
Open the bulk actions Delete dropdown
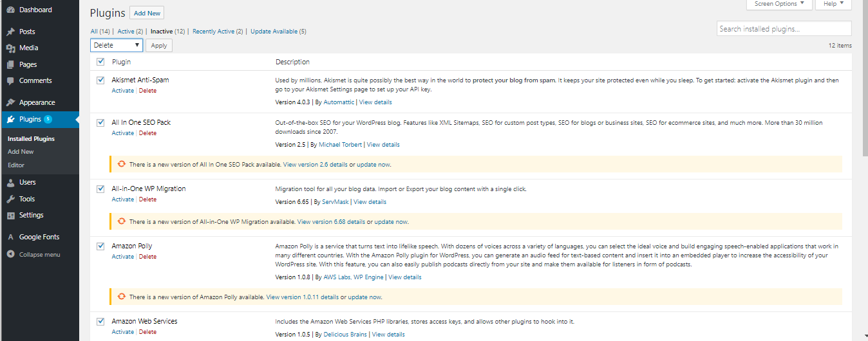(117, 46)
